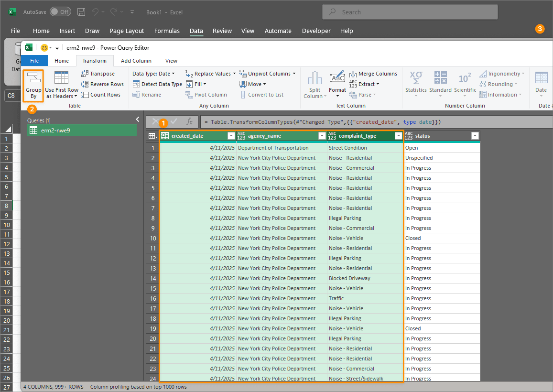Click the Format text icon
Screen dimensions: 553x392
337,77
